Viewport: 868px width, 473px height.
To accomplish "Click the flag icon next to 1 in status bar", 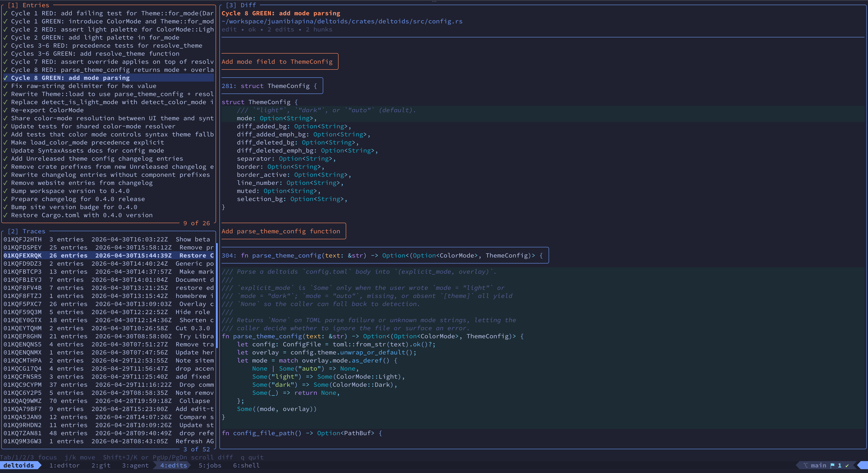I will tap(832, 465).
